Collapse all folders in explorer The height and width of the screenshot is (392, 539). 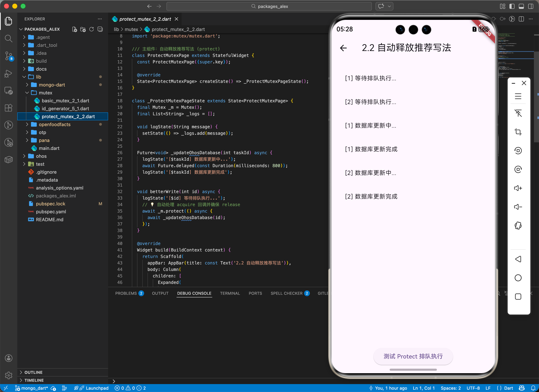pos(100,29)
